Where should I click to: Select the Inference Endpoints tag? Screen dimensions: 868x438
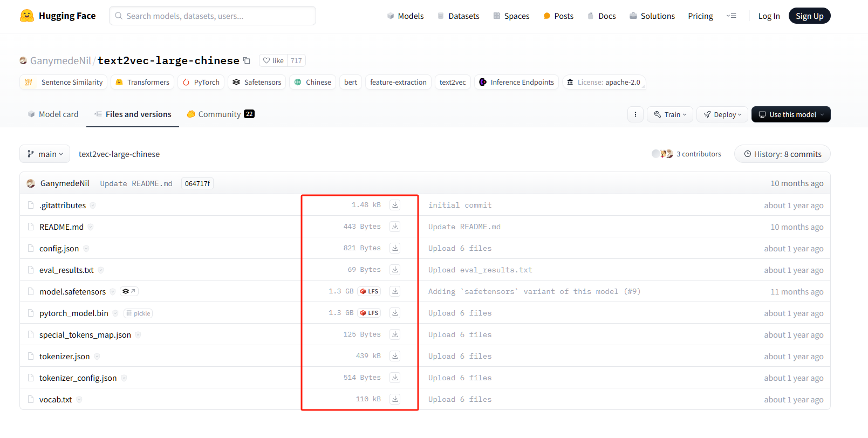pos(516,82)
